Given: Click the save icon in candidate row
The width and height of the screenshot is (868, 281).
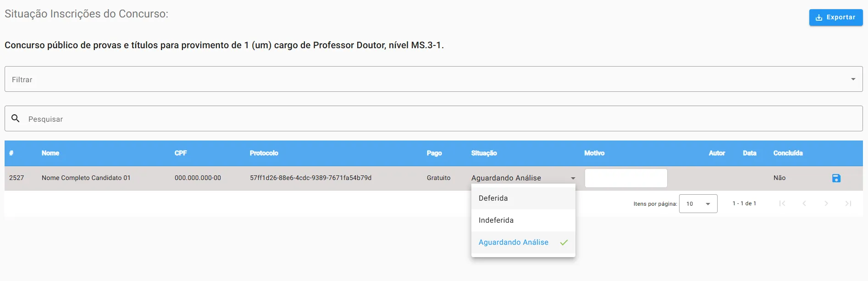Looking at the screenshot, I should pyautogui.click(x=836, y=178).
